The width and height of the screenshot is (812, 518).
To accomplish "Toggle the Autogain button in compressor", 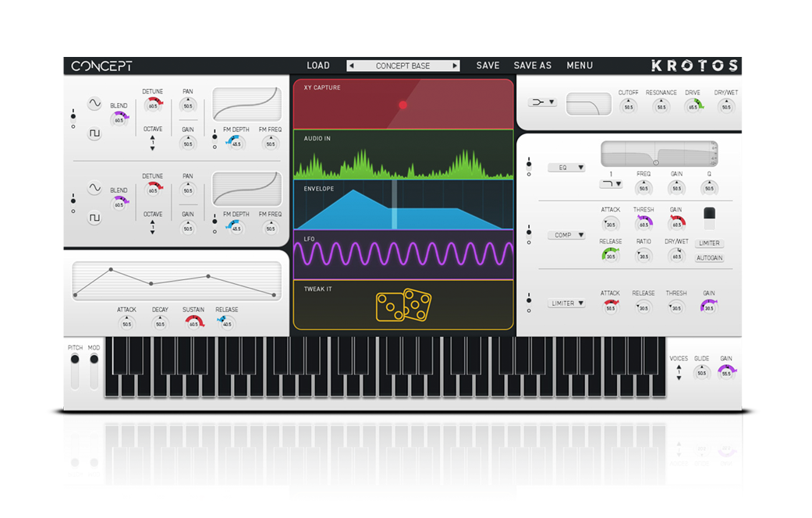I will click(x=709, y=258).
